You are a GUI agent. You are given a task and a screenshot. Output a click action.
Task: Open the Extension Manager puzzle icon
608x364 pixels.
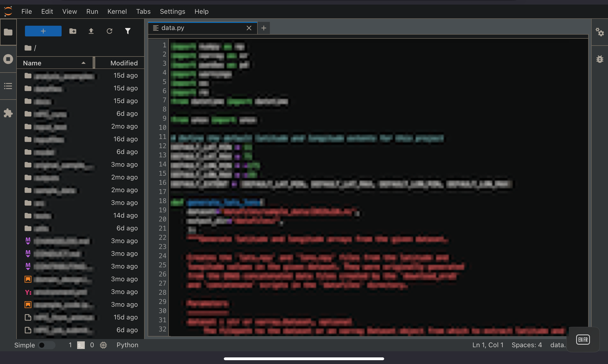coord(8,113)
